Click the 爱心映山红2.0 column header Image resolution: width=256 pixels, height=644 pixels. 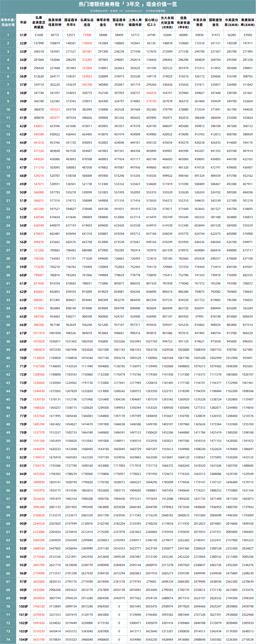click(151, 22)
